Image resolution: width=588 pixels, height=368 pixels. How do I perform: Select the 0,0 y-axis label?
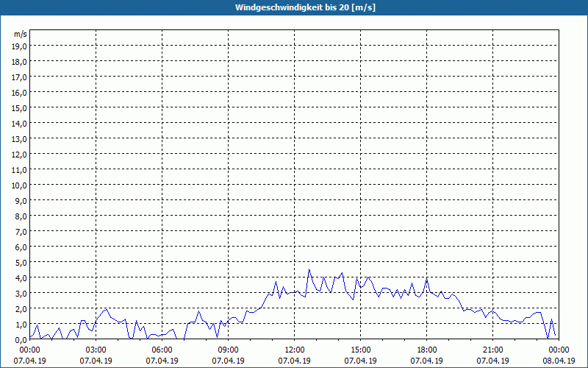click(x=21, y=340)
